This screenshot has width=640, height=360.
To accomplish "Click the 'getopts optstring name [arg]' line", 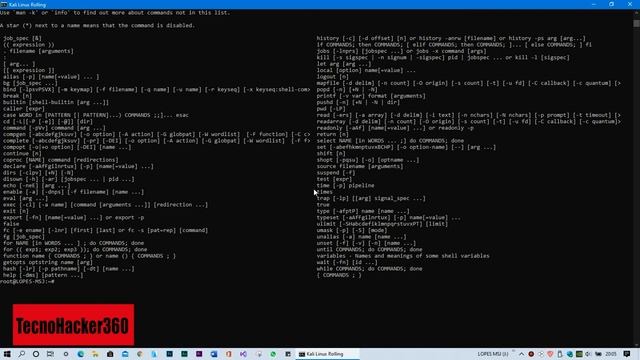I will [48, 262].
